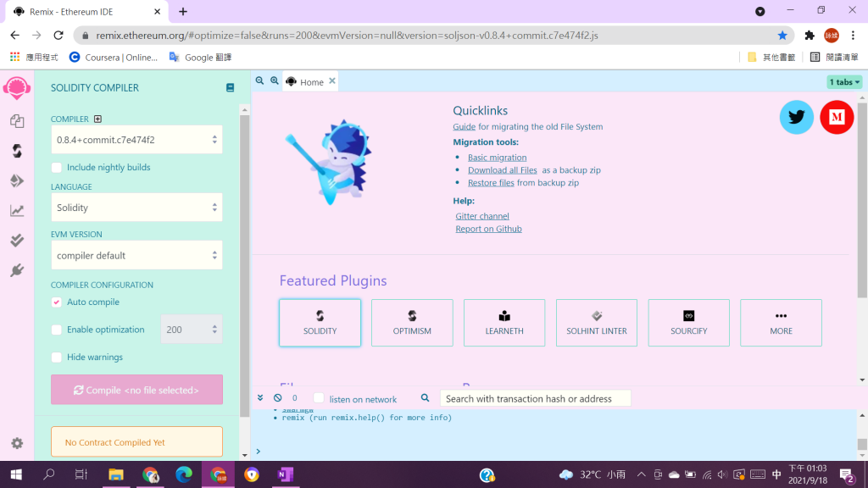This screenshot has width=868, height=488.
Task: Open the Language Solidity dropdown
Action: [x=136, y=208]
